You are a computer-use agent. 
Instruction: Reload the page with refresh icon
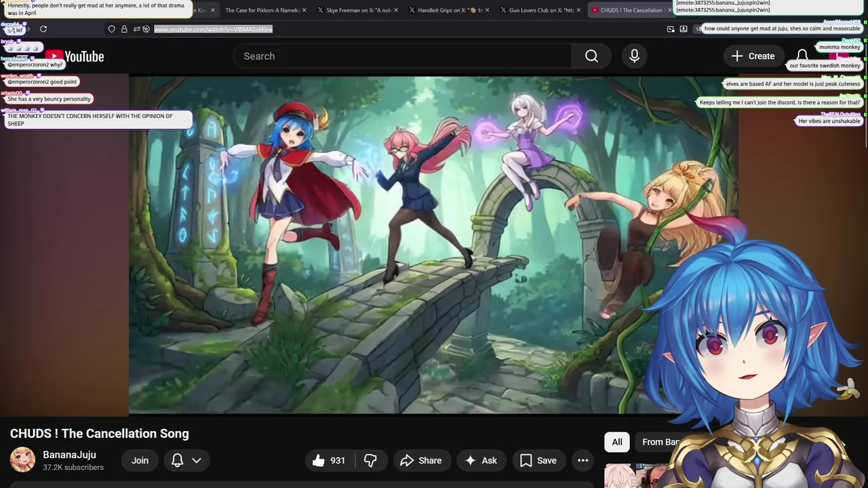pos(43,29)
